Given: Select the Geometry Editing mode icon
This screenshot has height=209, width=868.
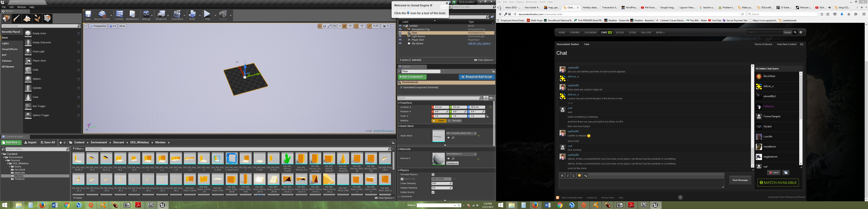Looking at the screenshot, I should point(47,19).
